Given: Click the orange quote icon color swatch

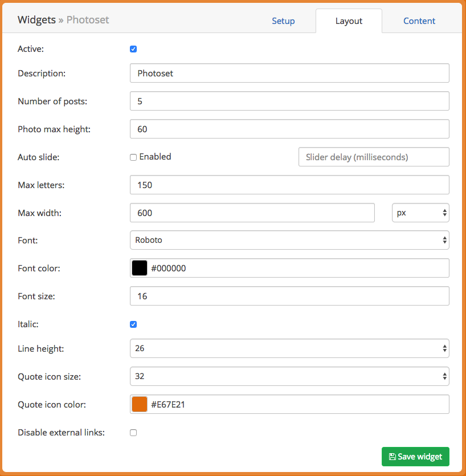Looking at the screenshot, I should tap(140, 404).
